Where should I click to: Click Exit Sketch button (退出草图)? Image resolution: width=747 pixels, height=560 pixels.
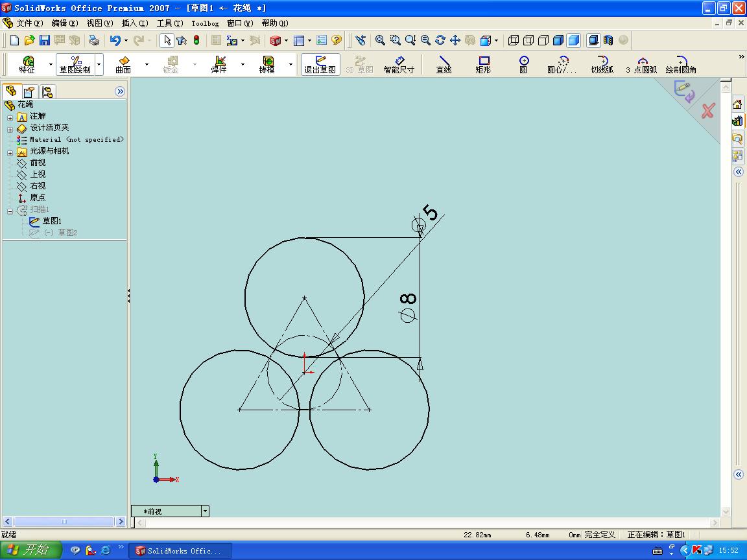coord(320,64)
